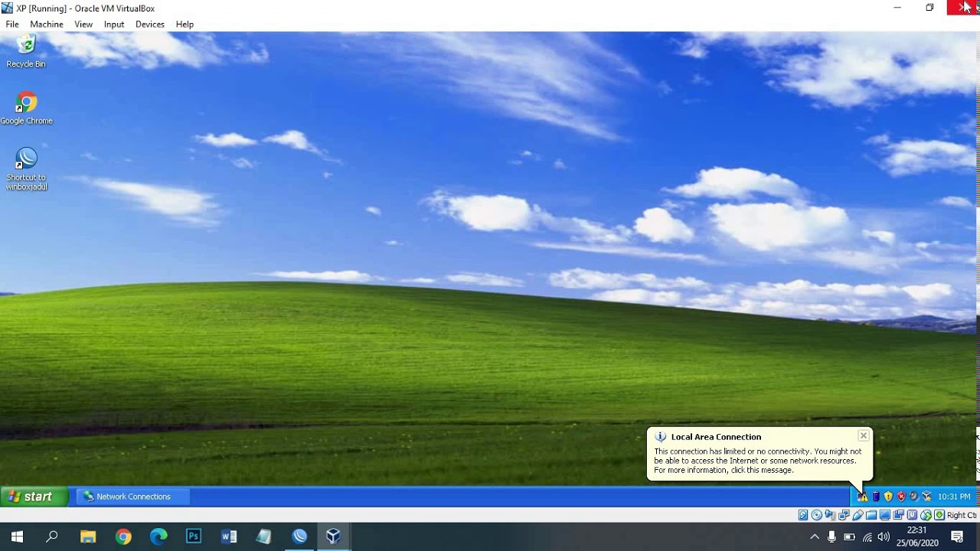Click the recording status icon
The height and width of the screenshot is (551, 980).
(899, 515)
